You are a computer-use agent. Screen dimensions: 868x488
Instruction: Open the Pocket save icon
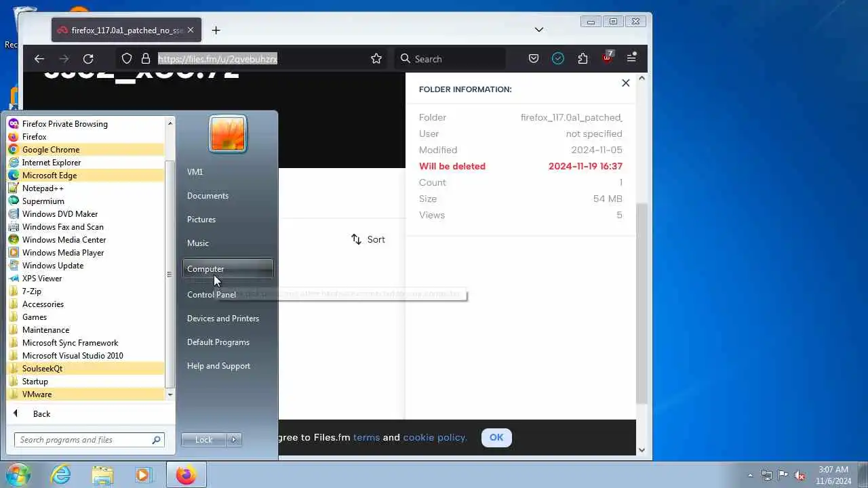point(534,59)
